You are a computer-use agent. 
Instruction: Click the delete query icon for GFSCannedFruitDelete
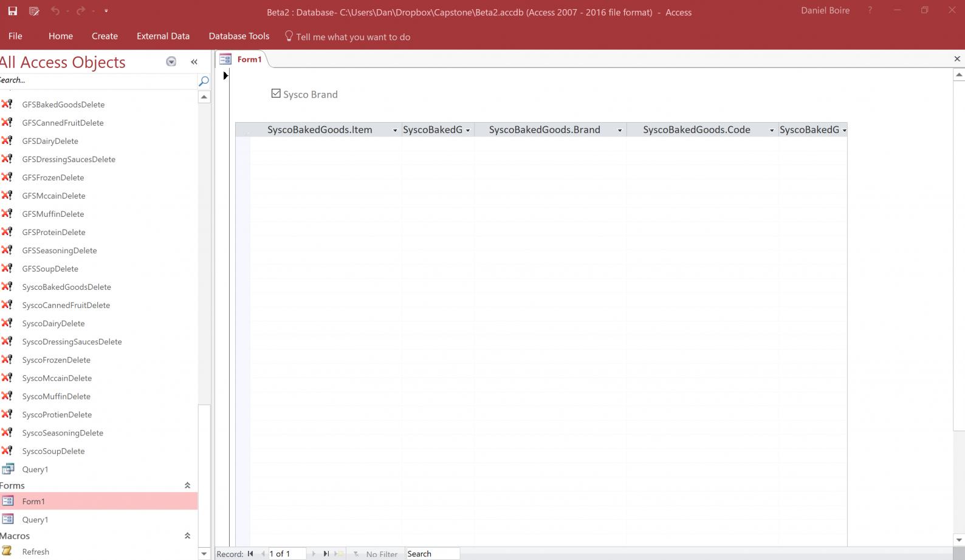click(7, 122)
